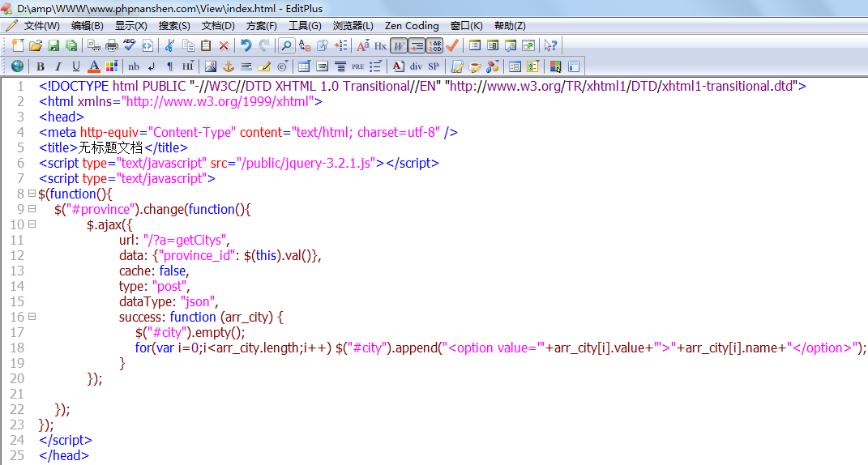Image resolution: width=868 pixels, height=465 pixels.
Task: Insert line break tag icon
Action: pos(152,66)
